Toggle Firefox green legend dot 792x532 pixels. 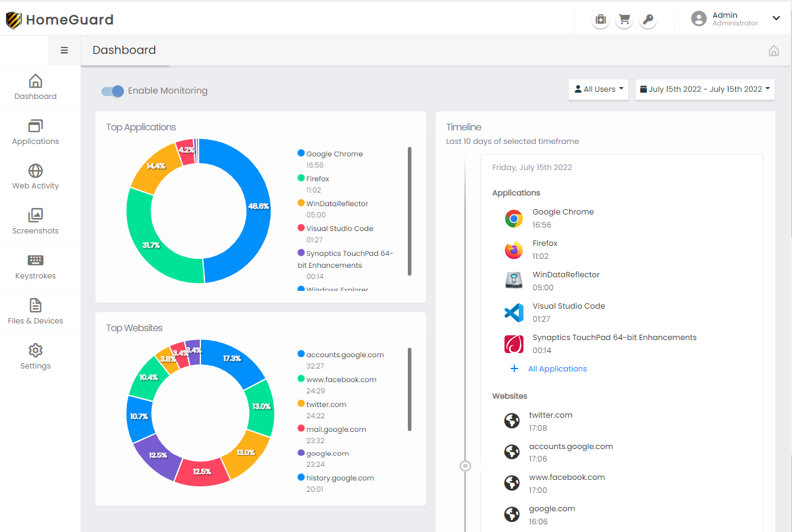click(301, 178)
